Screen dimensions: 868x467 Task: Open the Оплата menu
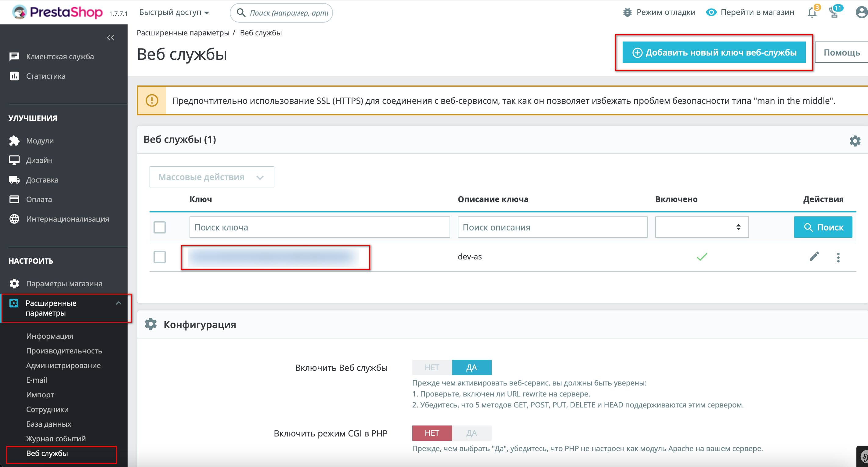pyautogui.click(x=39, y=199)
